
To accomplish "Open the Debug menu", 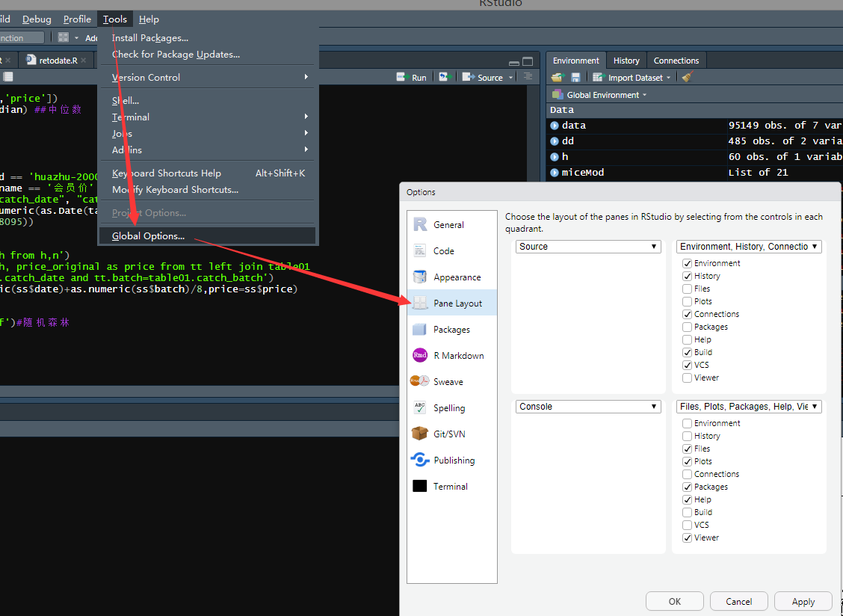I will coord(37,19).
